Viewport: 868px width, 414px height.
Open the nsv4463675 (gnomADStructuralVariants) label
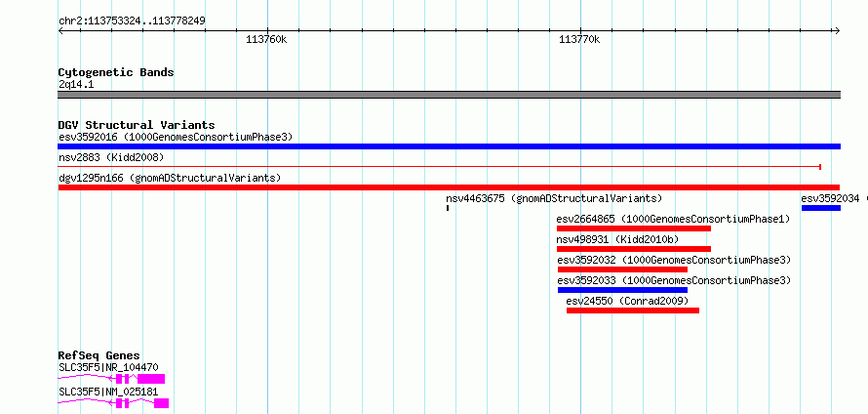554,198
